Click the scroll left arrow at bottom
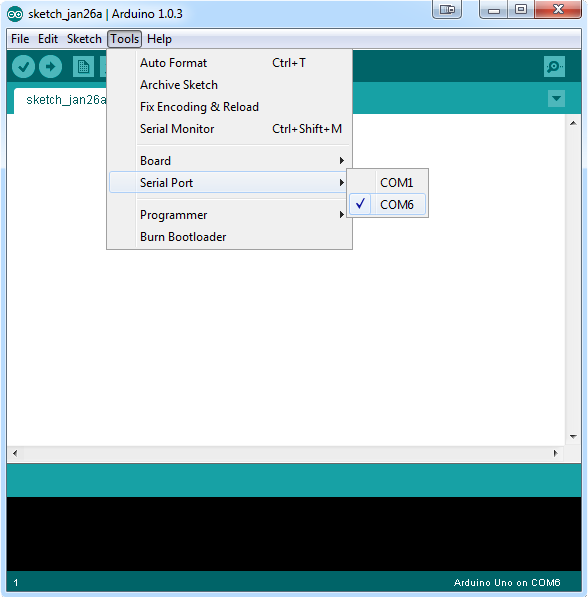 coord(15,453)
